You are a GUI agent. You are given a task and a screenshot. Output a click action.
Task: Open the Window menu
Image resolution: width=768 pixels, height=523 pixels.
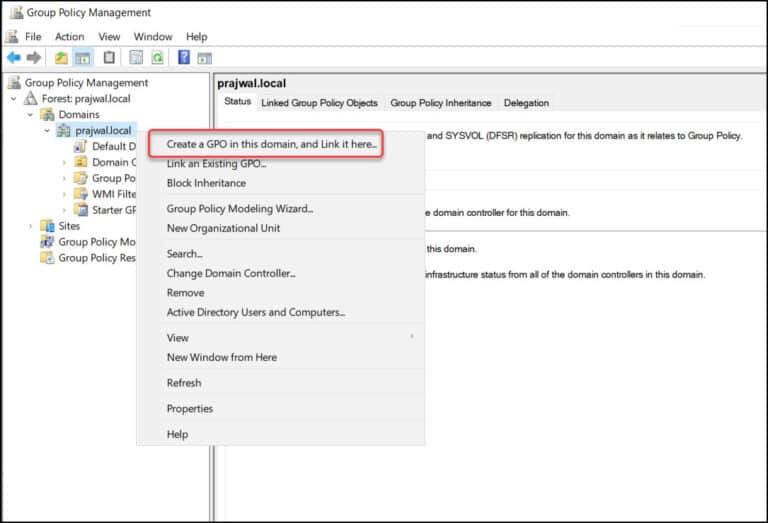(x=153, y=37)
